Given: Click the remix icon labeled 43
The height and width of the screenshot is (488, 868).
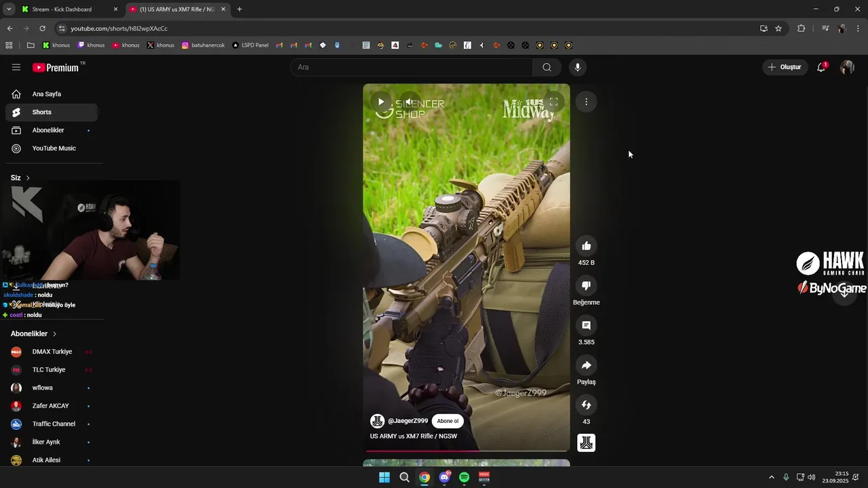Looking at the screenshot, I should 587,405.
